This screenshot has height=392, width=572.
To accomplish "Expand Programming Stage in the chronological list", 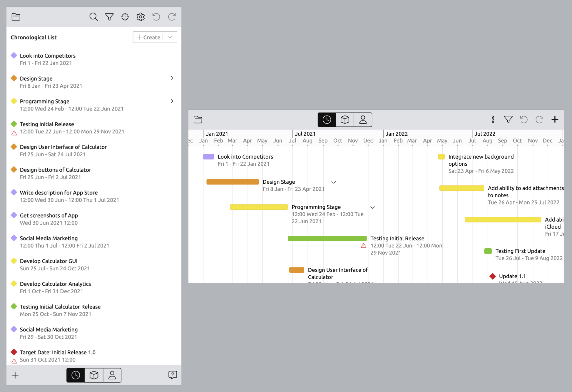I will point(172,101).
